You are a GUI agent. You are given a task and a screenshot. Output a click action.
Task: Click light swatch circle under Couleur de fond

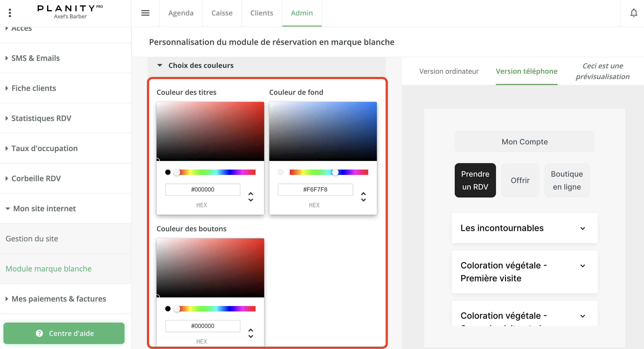[x=280, y=172]
